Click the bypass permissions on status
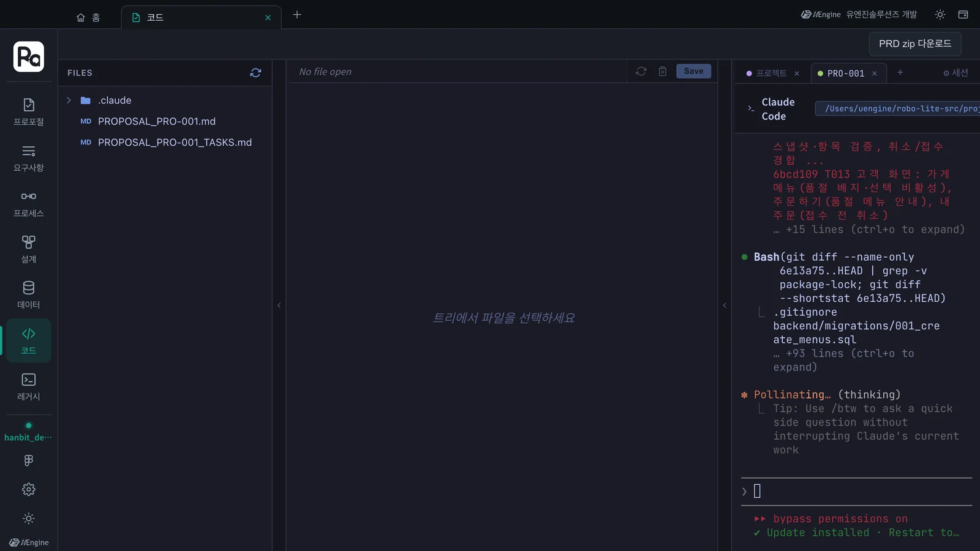This screenshot has width=980, height=551. point(831,519)
